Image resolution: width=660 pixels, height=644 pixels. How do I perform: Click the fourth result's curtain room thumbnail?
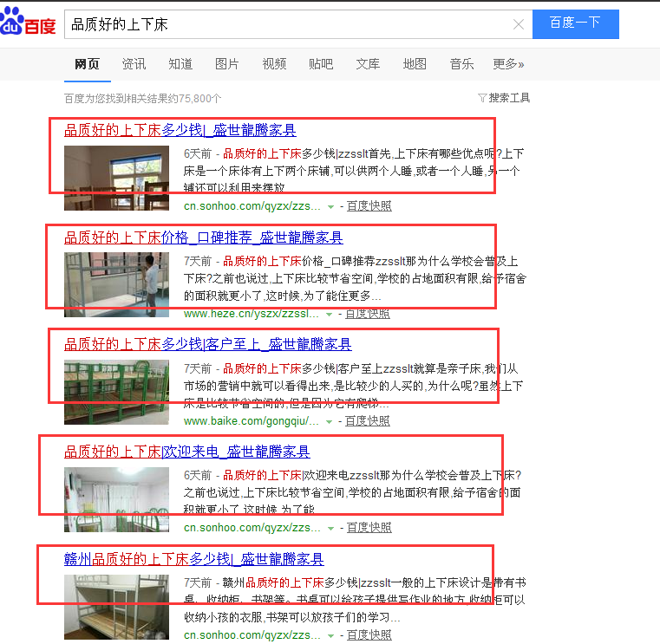coord(116,499)
